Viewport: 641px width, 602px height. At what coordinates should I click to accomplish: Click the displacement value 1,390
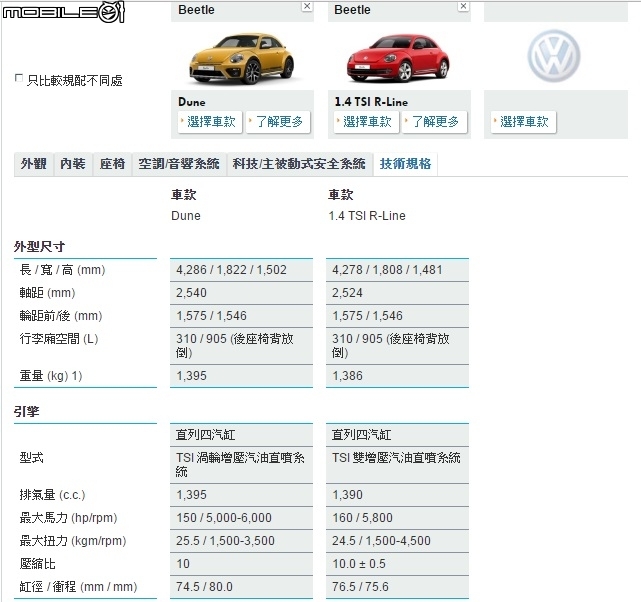347,495
